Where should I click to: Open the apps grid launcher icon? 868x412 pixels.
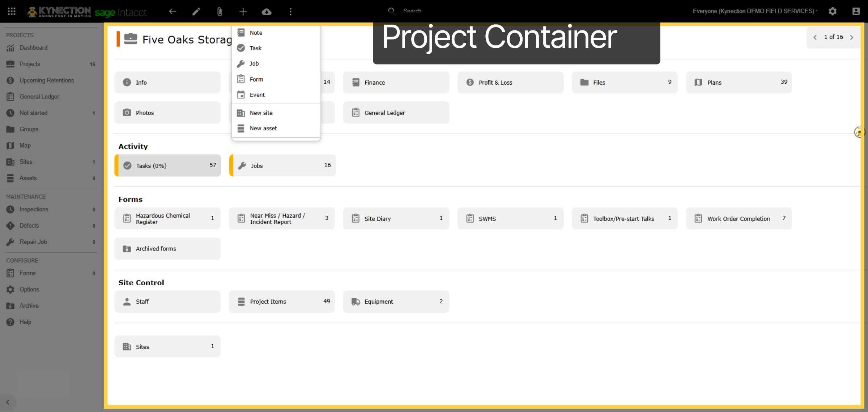[x=12, y=11]
